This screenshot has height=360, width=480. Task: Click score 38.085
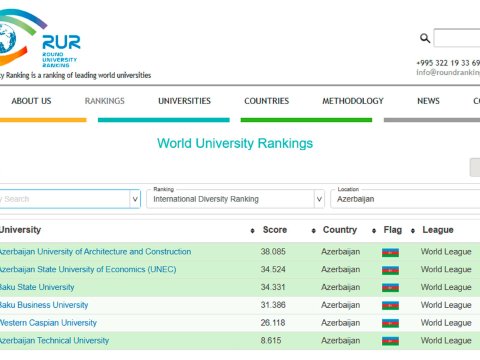[x=273, y=252]
